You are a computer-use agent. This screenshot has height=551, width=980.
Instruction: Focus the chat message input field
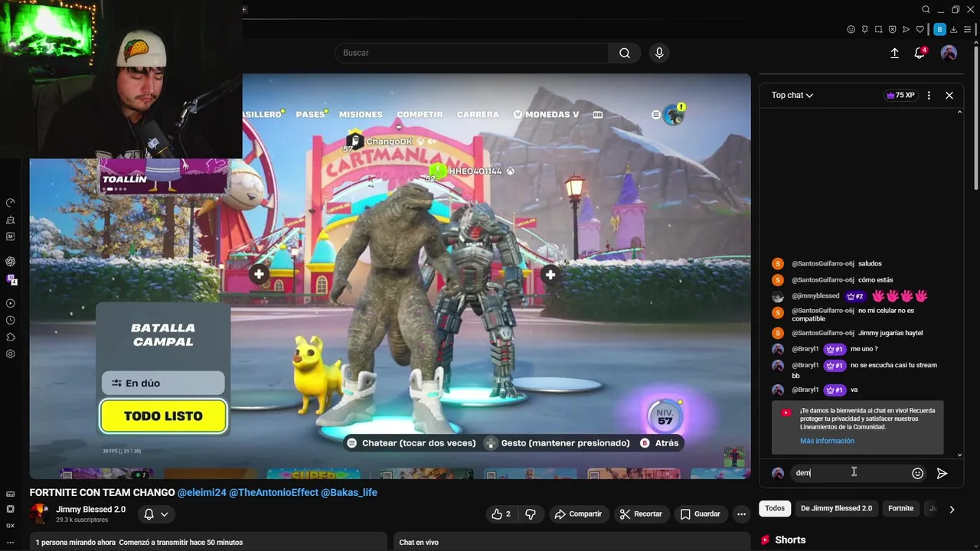850,473
